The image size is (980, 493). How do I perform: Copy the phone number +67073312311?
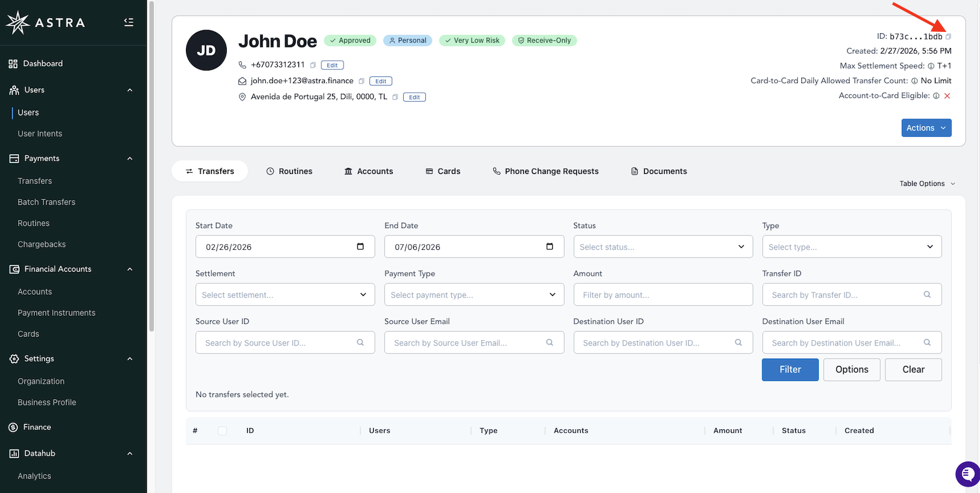tap(313, 65)
